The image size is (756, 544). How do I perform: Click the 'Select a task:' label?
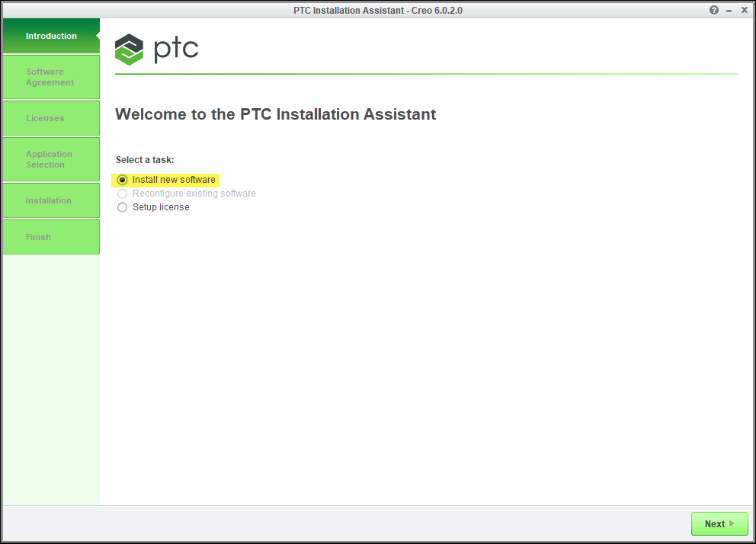tap(145, 160)
